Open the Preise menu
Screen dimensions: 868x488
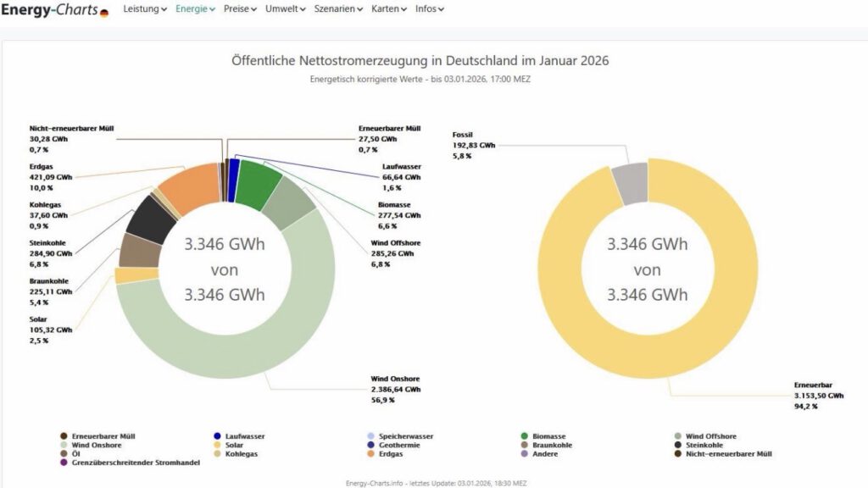242,9
